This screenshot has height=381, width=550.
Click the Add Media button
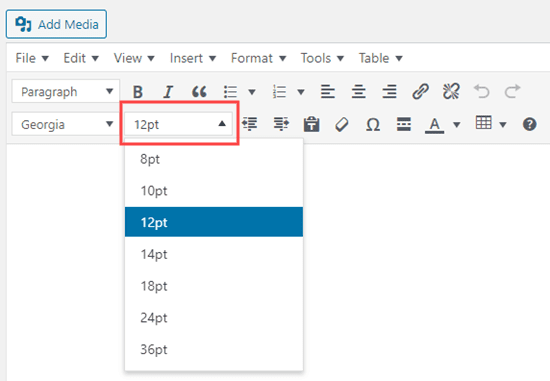point(56,24)
